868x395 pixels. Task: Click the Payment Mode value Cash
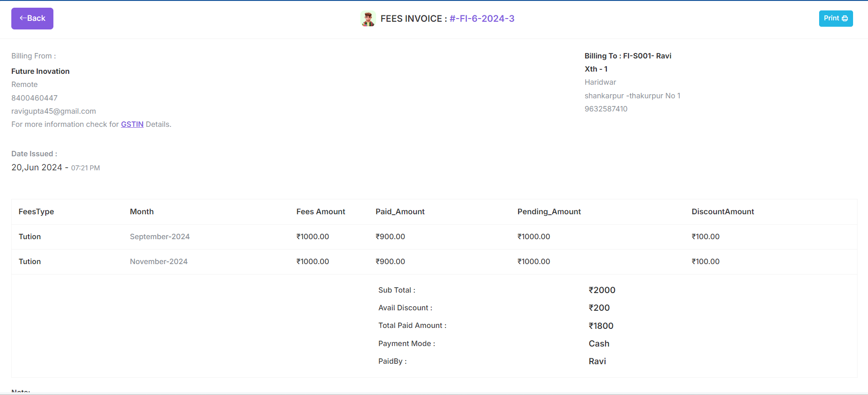[x=599, y=344]
